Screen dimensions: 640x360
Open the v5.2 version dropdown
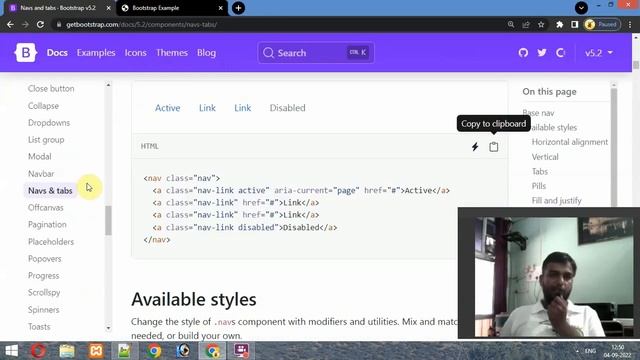pyautogui.click(x=599, y=53)
